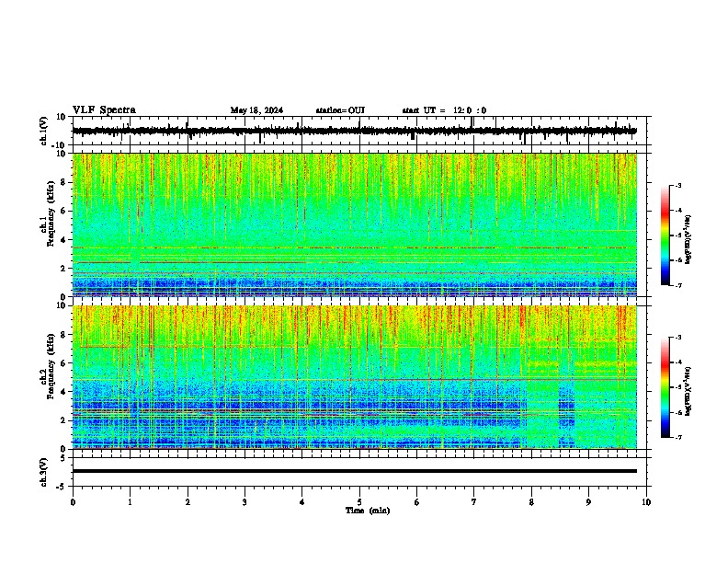The width and height of the screenshot is (728, 563).
Task: Click the ch.1 voltage waveform trace
Action: pyautogui.click(x=354, y=131)
